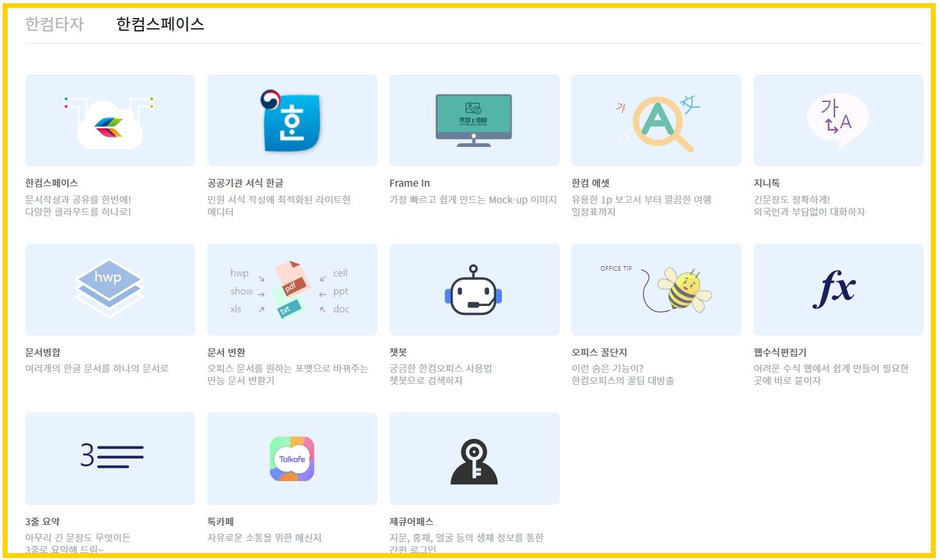Launch the 지니톡 translation bubble icon
Screen dimensions: 939x560
838,121
